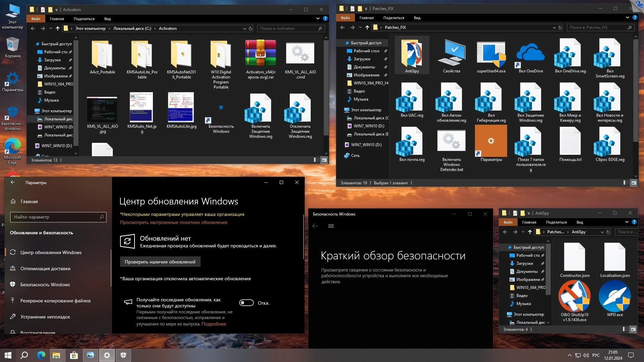This screenshot has height=362, width=644.
Task: Open superUser64.exe file icon
Action: point(491,54)
